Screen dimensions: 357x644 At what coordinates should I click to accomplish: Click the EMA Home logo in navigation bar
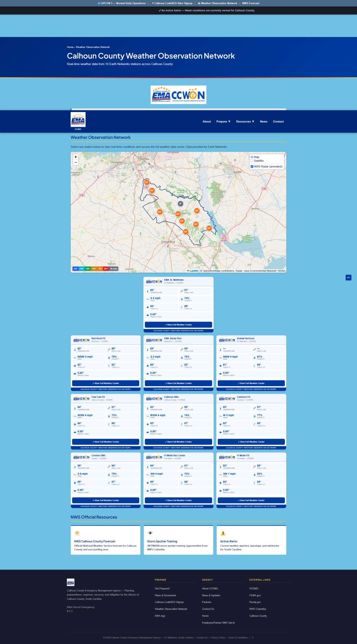(x=78, y=120)
